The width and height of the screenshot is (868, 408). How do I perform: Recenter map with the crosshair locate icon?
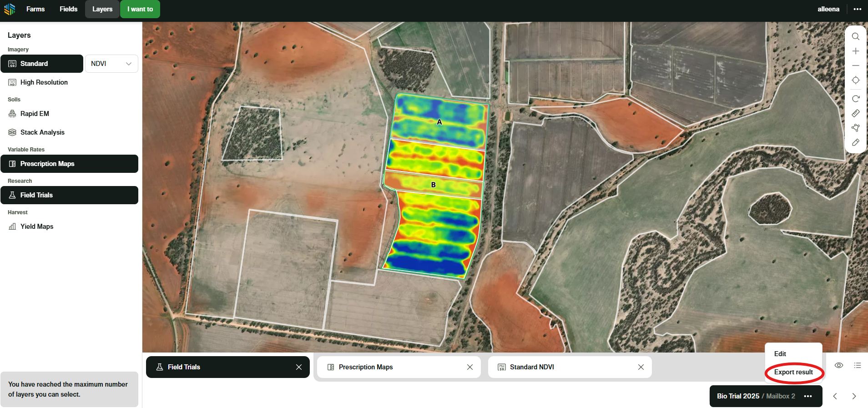click(855, 81)
